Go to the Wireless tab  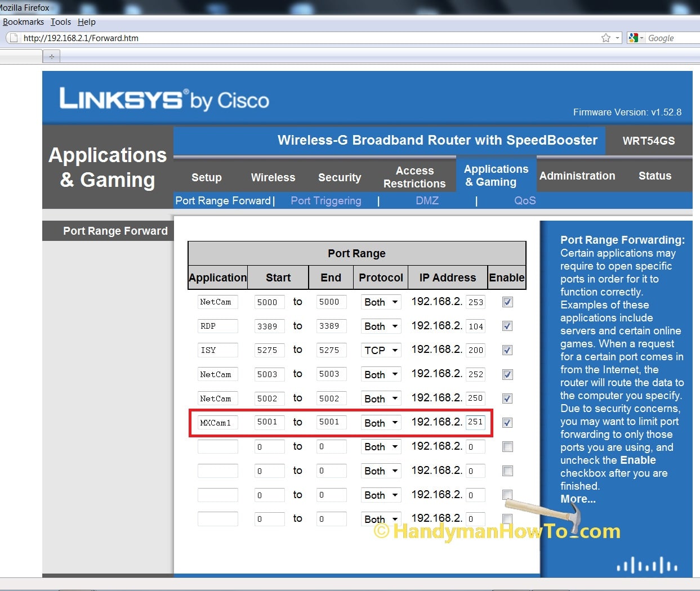point(273,177)
